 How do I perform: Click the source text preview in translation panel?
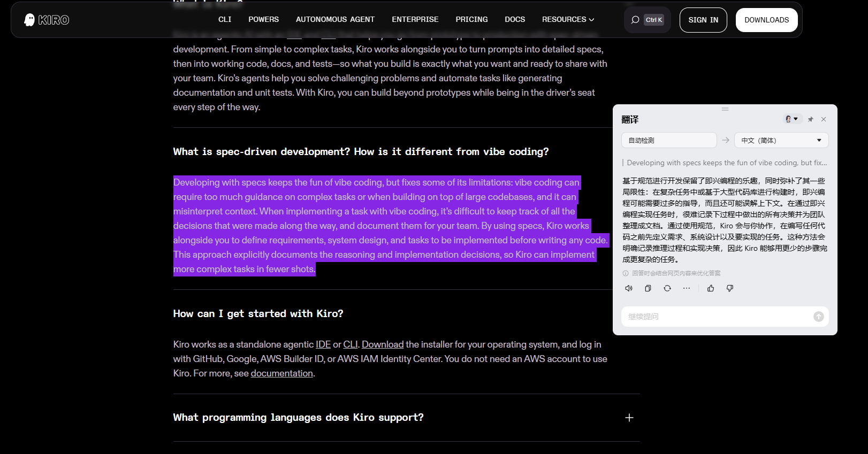click(x=726, y=163)
